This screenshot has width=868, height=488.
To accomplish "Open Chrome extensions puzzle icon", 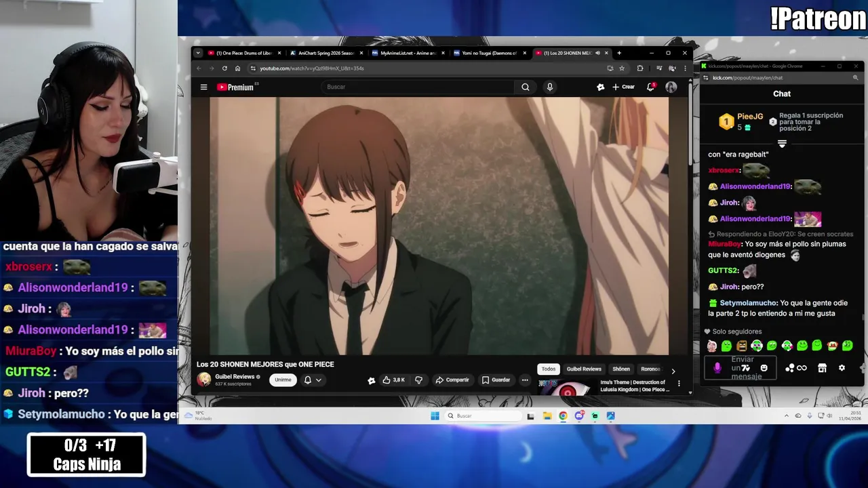I will [640, 68].
